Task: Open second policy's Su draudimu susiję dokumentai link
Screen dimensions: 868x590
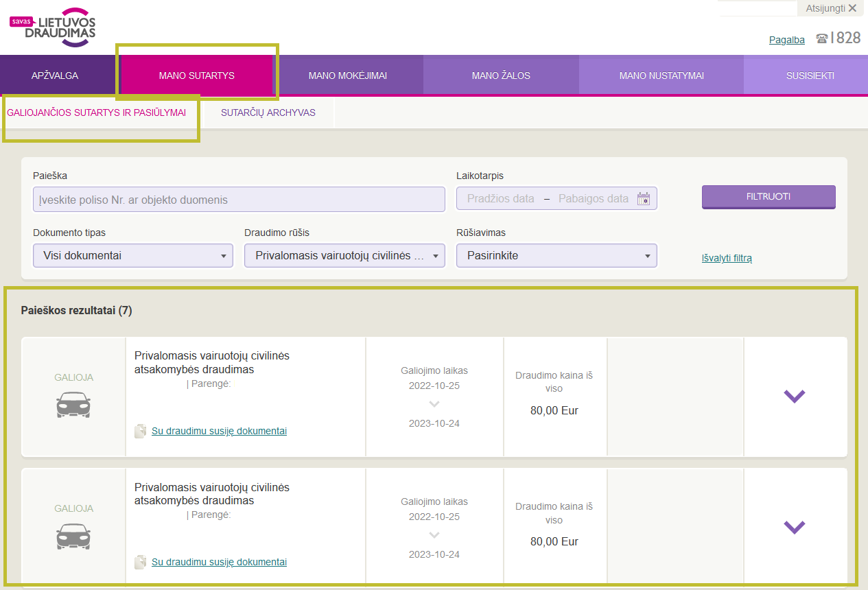Action: coord(219,562)
